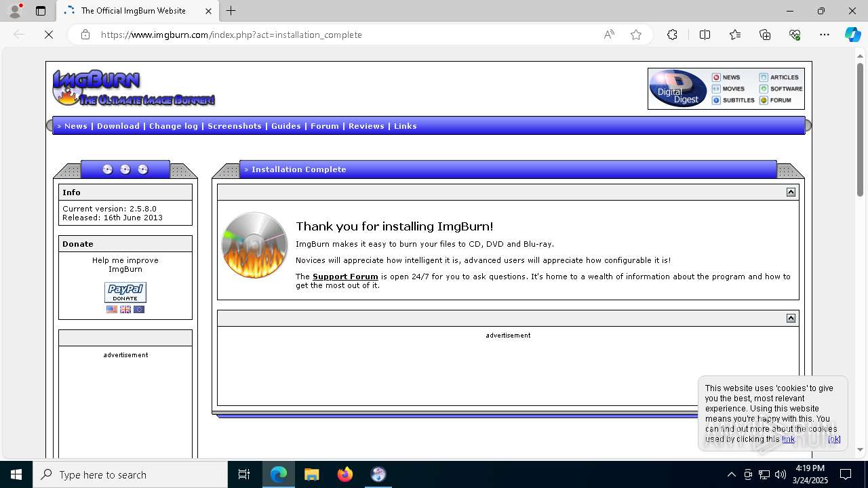The width and height of the screenshot is (868, 488).
Task: Open File Explorer from the taskbar
Action: click(x=311, y=474)
